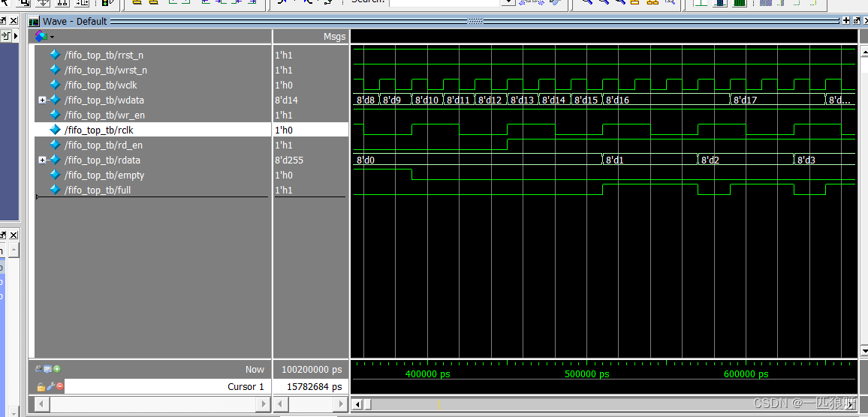Click the wclk signal diamond icon

click(x=55, y=85)
